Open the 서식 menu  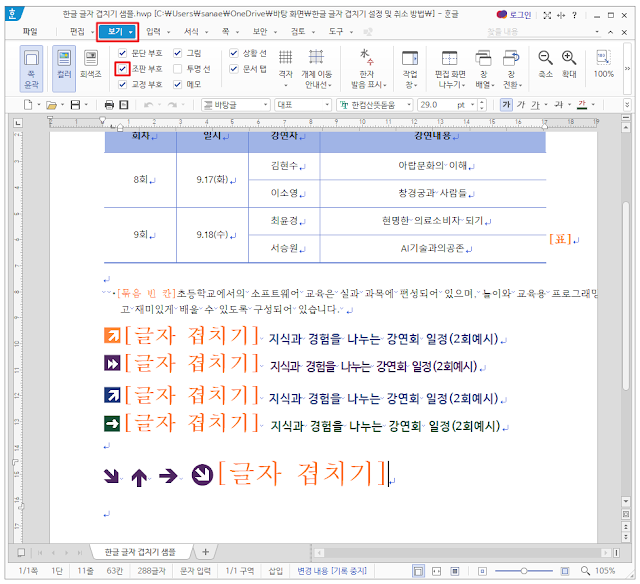(191, 31)
